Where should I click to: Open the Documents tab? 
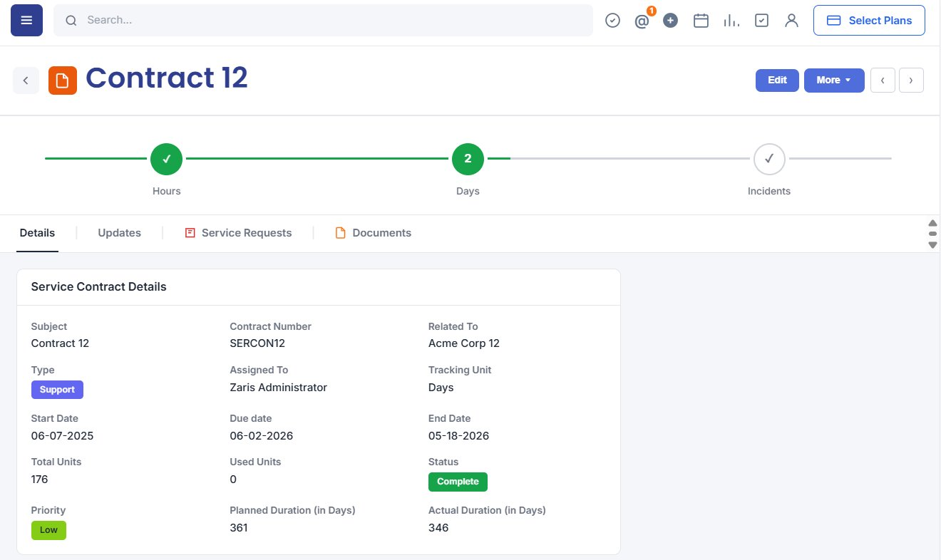[x=374, y=233]
